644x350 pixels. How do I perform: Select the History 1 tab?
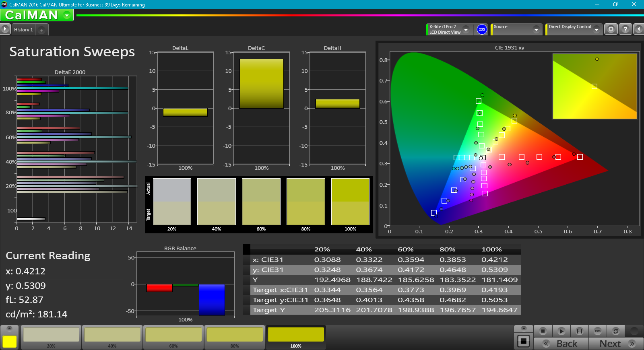(23, 30)
